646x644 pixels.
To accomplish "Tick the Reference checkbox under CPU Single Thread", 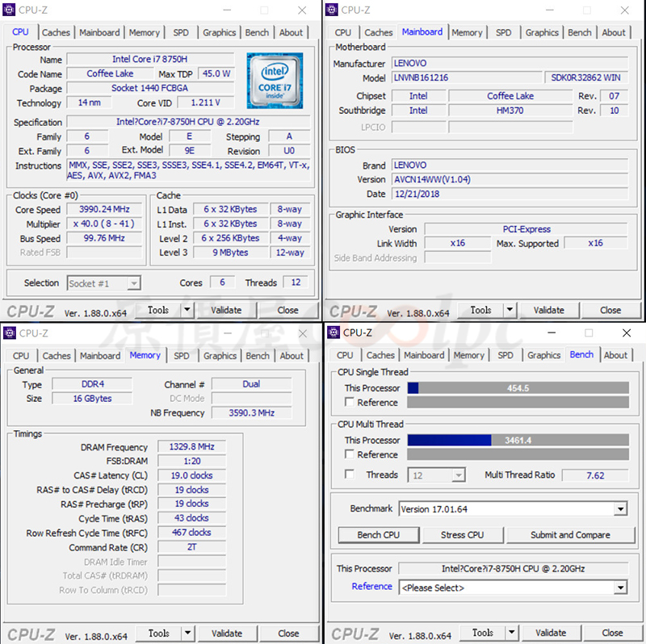I will click(x=350, y=402).
